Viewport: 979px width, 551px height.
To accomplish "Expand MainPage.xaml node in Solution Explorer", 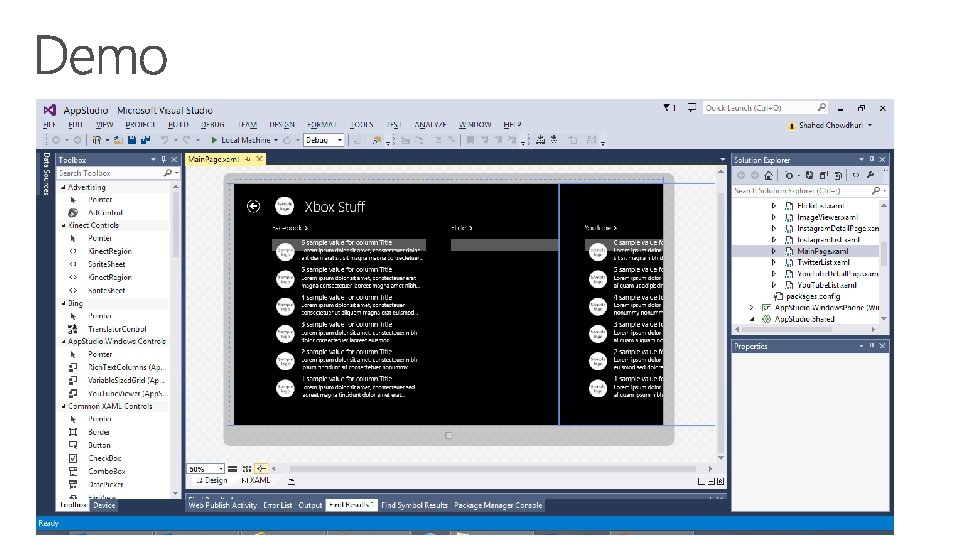I will pos(774,251).
